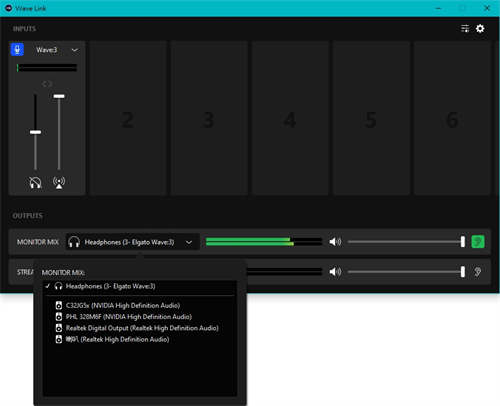The width and height of the screenshot is (500, 406).
Task: Click the speaker icon beside C32JG5x entry
Action: [x=59, y=305]
